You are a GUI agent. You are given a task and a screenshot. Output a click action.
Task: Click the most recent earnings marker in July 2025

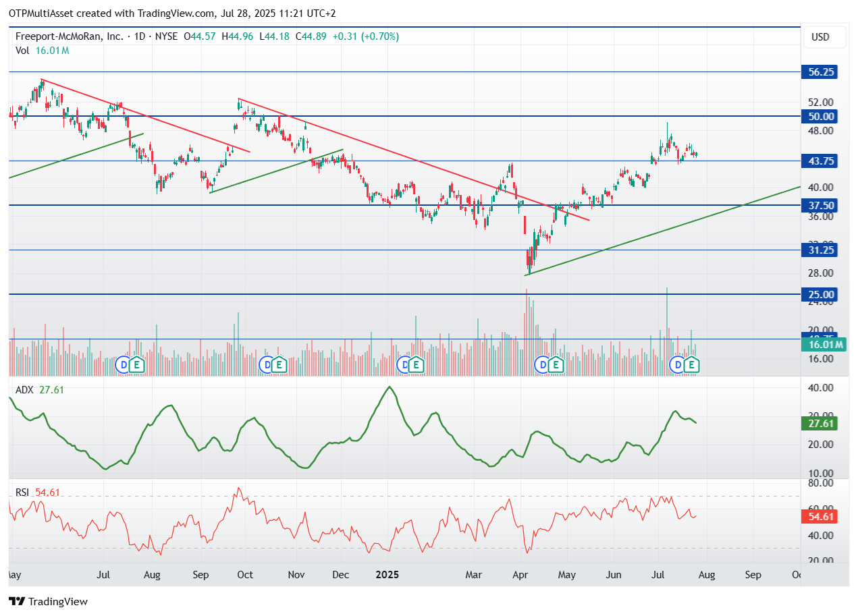click(x=692, y=365)
